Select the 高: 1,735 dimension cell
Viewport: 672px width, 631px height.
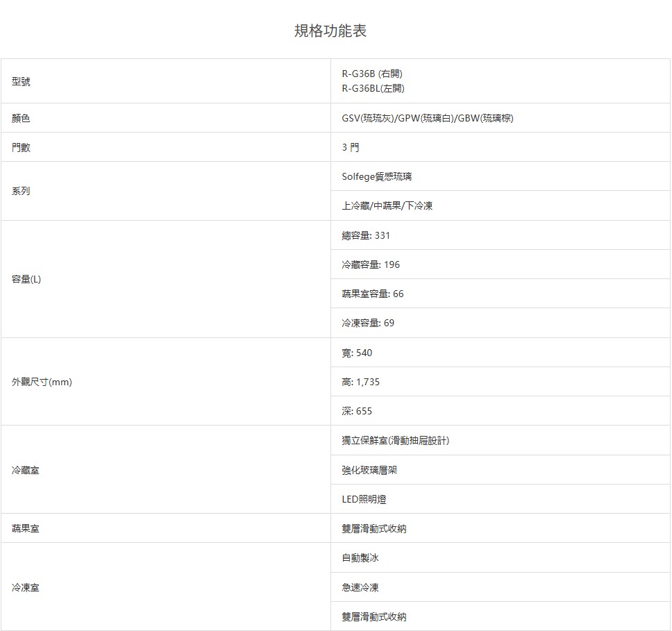tap(360, 382)
